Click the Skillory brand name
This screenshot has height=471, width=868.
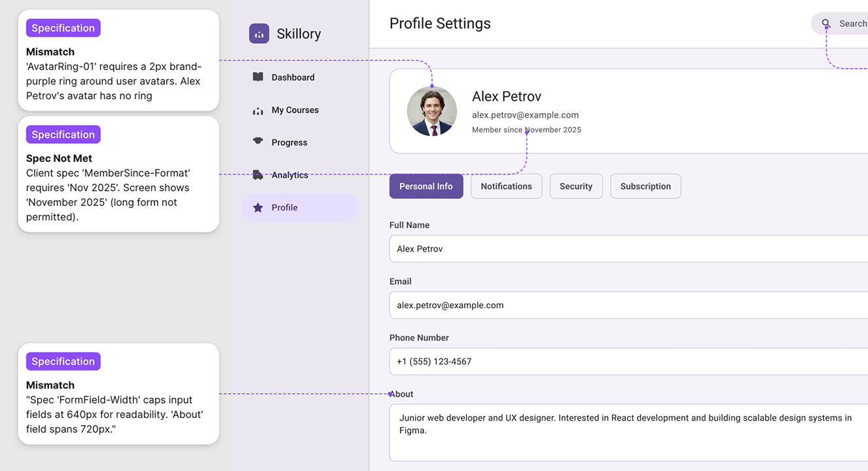(298, 34)
